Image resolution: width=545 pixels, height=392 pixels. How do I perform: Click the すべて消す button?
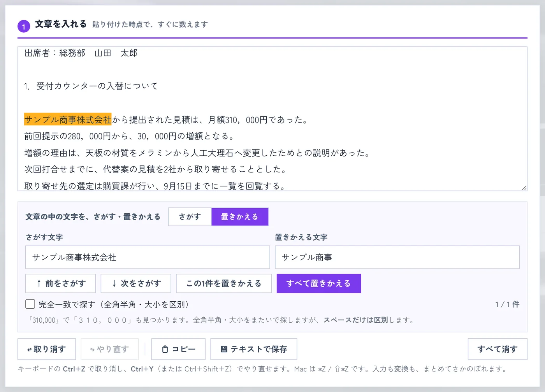tap(498, 349)
